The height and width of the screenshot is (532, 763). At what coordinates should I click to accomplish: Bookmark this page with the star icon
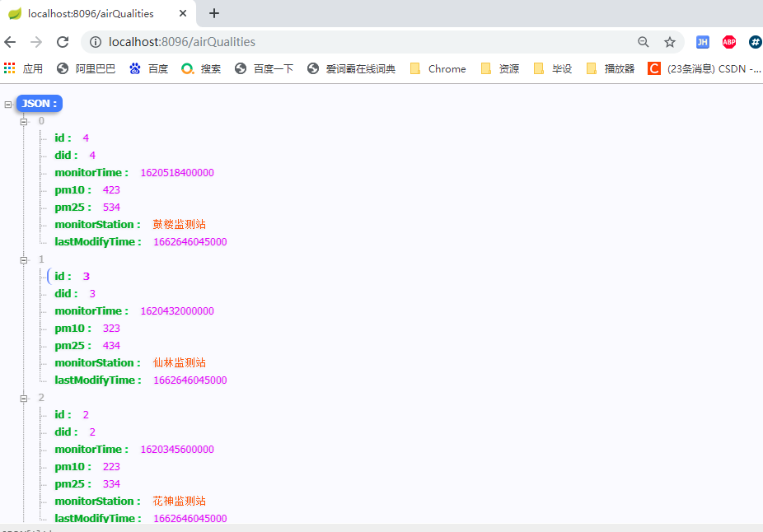tap(670, 42)
